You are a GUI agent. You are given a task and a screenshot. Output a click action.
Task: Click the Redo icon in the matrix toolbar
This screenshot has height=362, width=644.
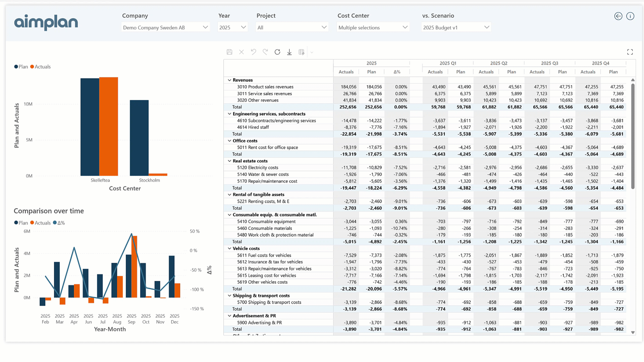(x=265, y=52)
